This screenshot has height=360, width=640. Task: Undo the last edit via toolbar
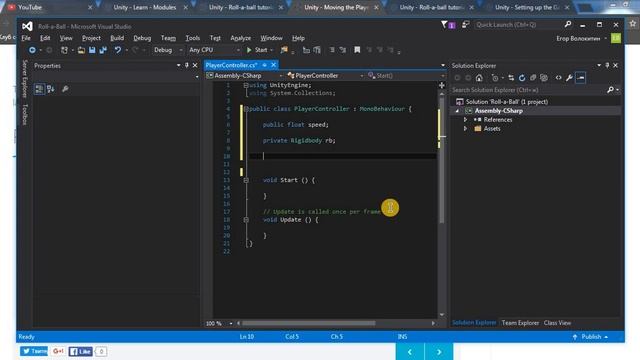tap(118, 50)
